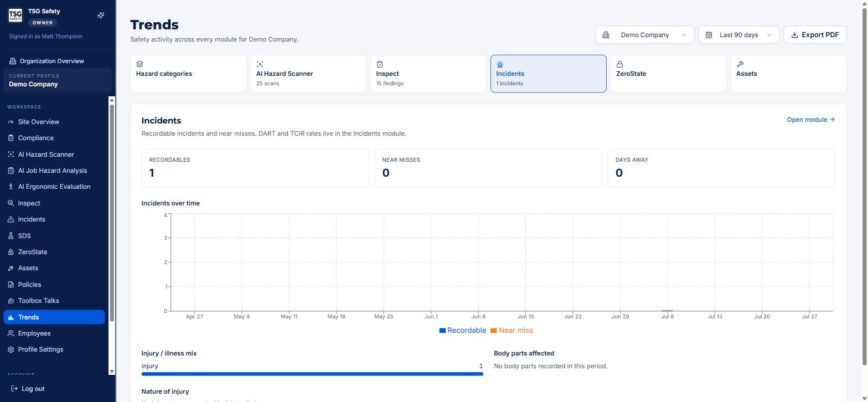Click the 'Incidents over time' chart title
Screen dimensions: 868x402
[x=170, y=203]
